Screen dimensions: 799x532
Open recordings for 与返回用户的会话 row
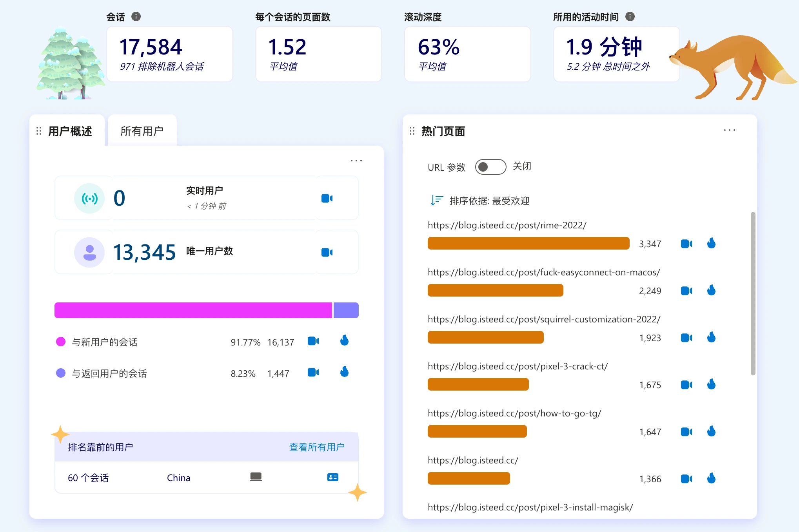point(313,372)
